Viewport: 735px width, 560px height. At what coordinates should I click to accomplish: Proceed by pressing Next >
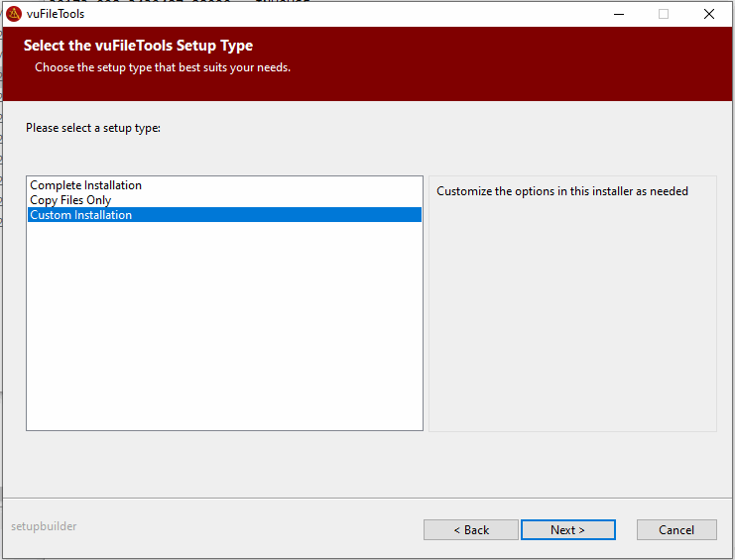coord(567,530)
